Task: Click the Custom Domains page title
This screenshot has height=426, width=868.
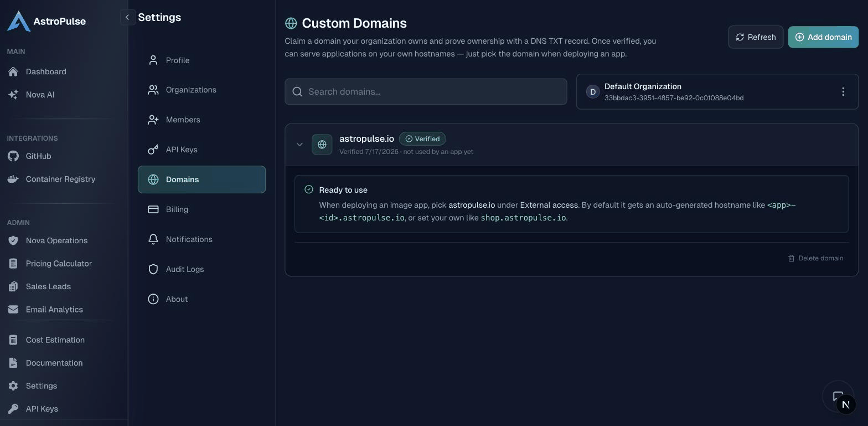Action: click(354, 23)
